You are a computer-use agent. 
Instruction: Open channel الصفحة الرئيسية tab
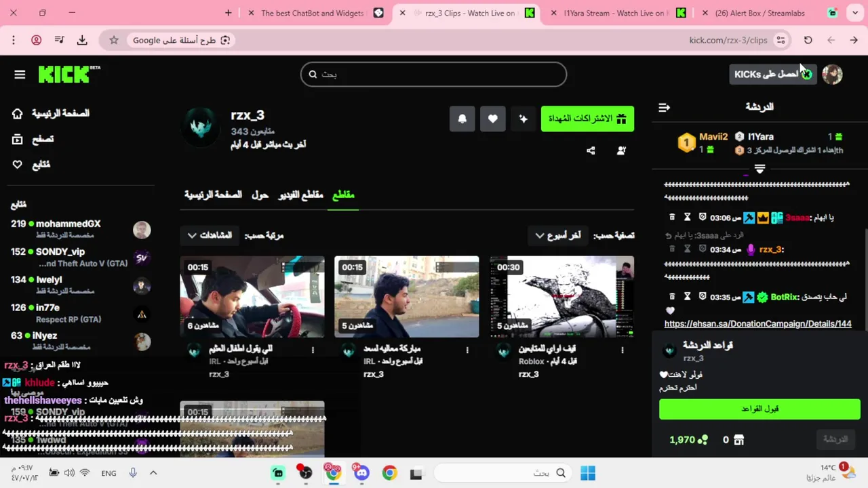tap(213, 195)
